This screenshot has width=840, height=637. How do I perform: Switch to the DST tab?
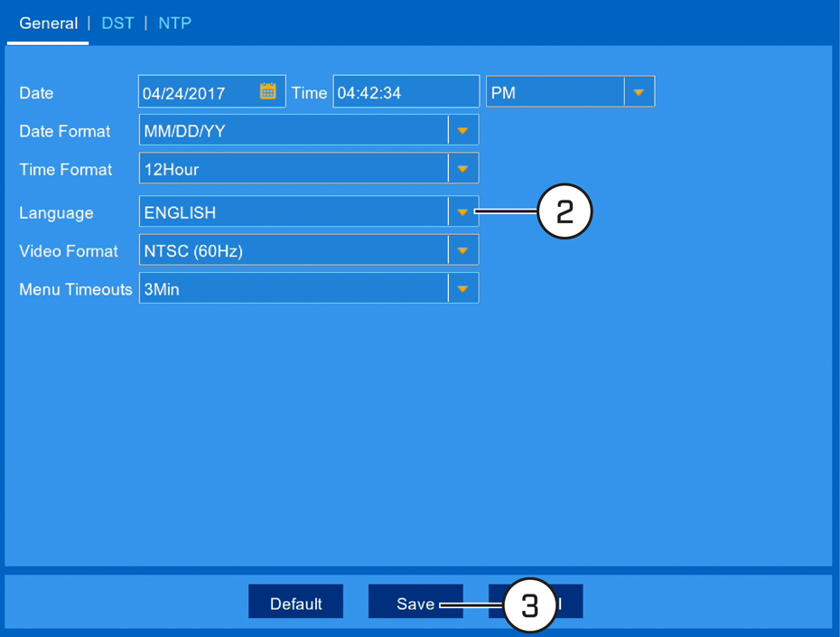[117, 23]
